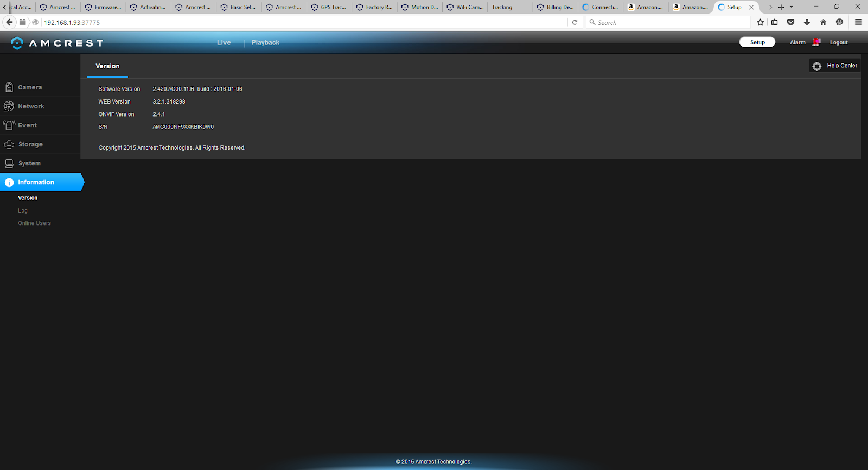This screenshot has width=868, height=470.
Task: Open a new tab with plus icon
Action: click(x=781, y=7)
